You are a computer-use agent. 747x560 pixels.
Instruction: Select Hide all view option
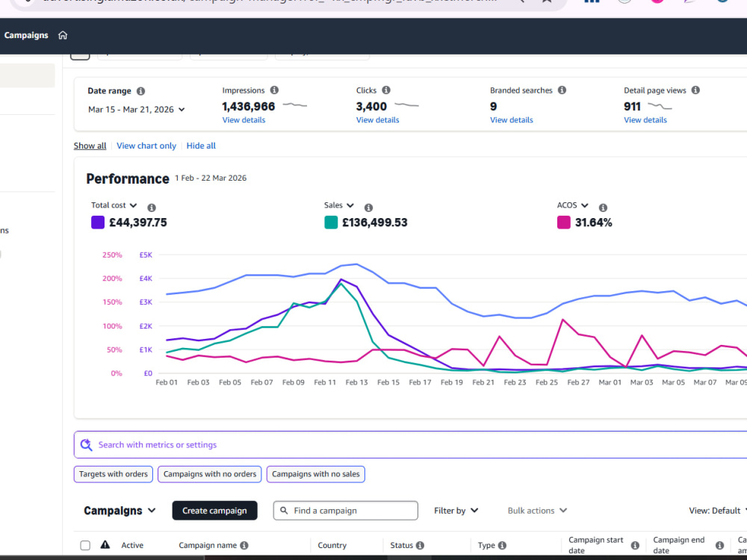click(201, 146)
